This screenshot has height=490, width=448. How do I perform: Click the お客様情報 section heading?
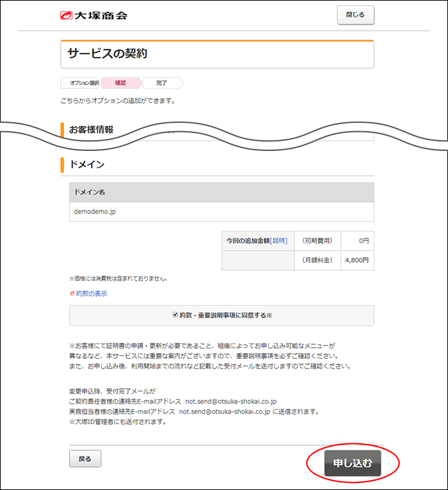tap(91, 129)
